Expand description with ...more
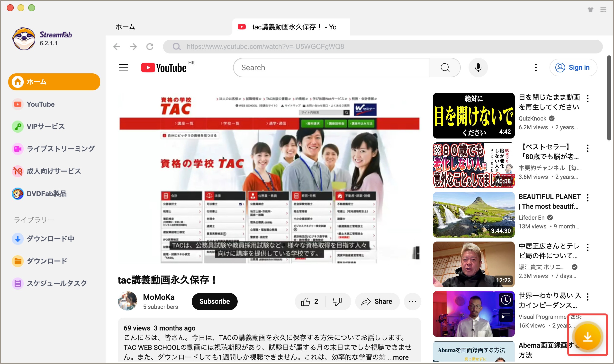Viewport: 614px width, 364px height. tap(398, 357)
